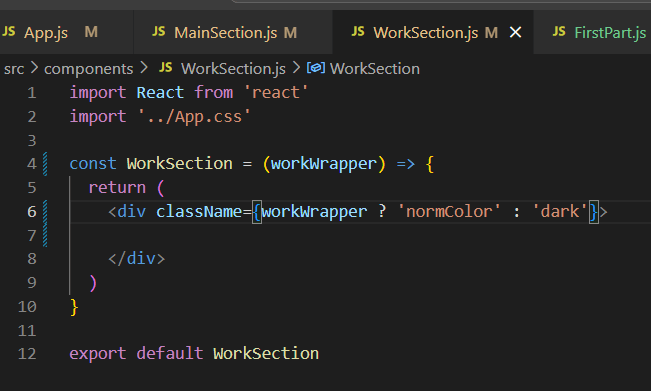Click the JS icon on App.js tab
The width and height of the screenshot is (651, 391).
(x=8, y=32)
